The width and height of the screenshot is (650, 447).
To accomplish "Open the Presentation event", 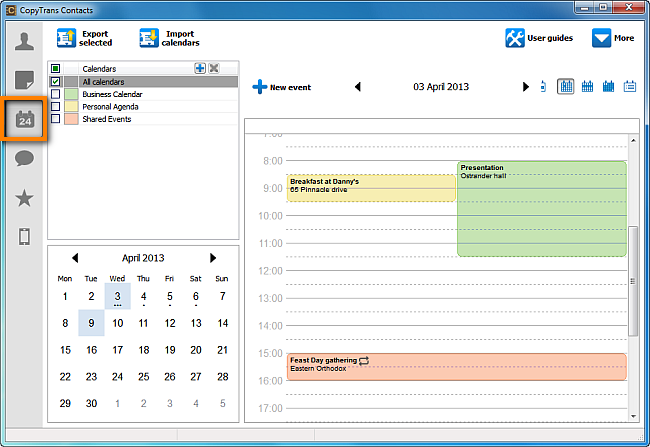I will [x=542, y=209].
